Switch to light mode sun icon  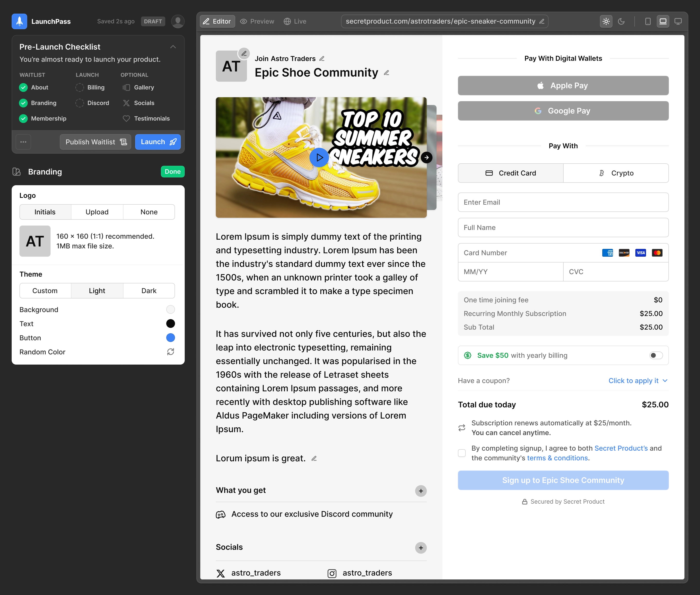point(606,21)
